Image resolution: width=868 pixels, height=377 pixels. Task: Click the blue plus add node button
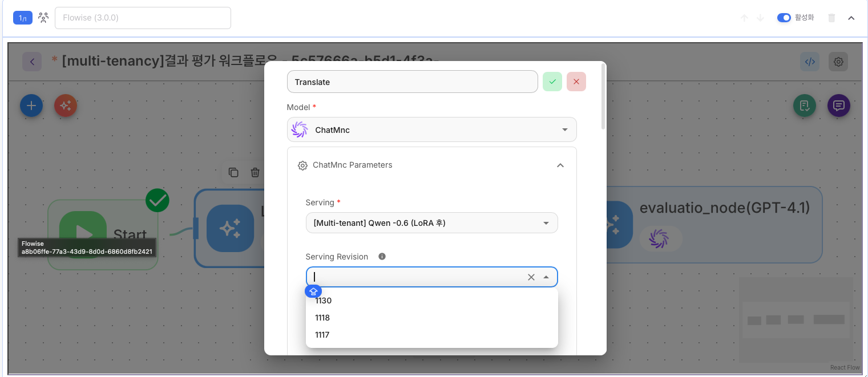coord(31,106)
